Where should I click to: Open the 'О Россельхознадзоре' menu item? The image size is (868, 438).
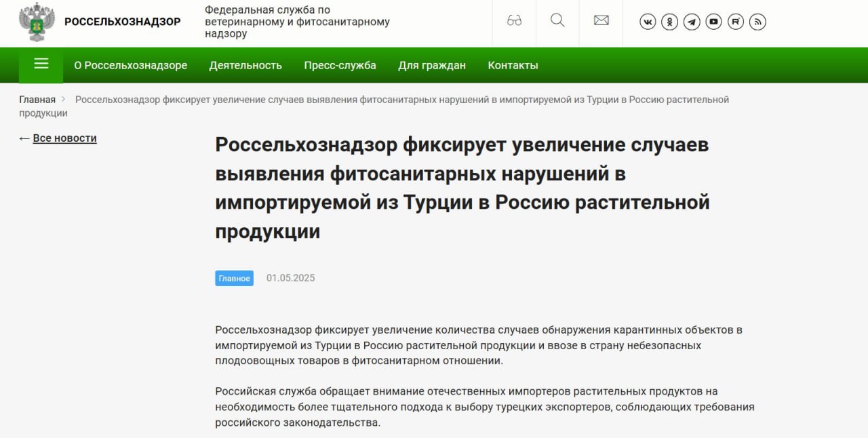point(131,66)
